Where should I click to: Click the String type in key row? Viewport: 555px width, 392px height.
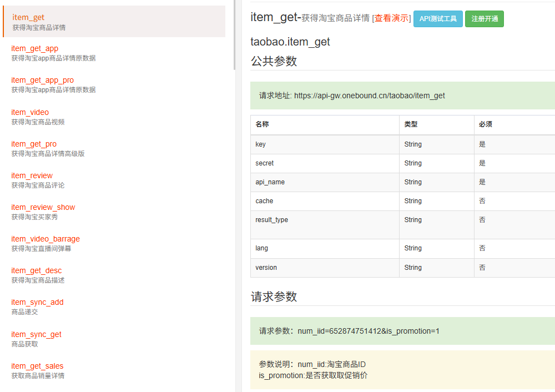point(413,144)
